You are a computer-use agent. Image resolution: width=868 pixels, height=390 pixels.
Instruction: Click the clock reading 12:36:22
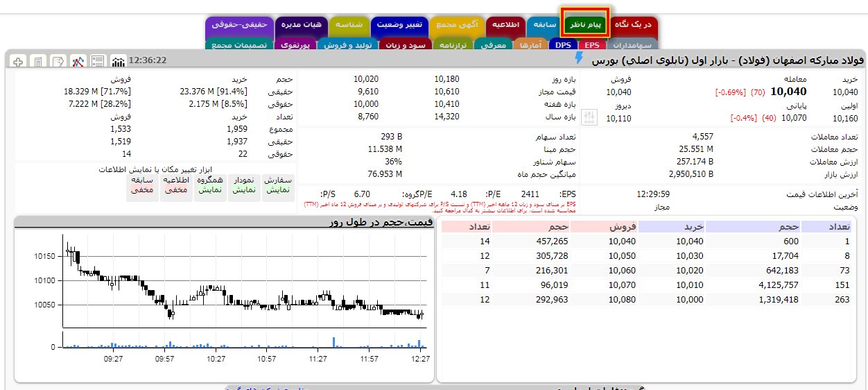coord(148,60)
